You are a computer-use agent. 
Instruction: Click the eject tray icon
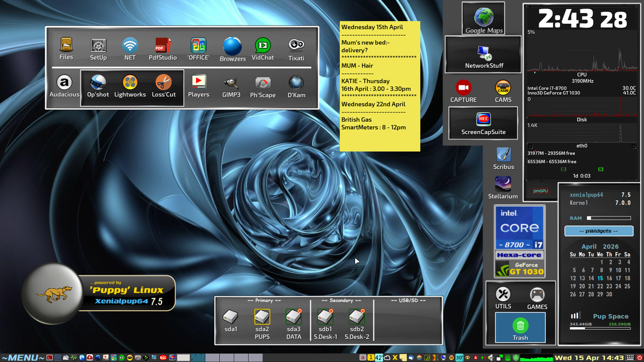pyautogui.click(x=476, y=357)
